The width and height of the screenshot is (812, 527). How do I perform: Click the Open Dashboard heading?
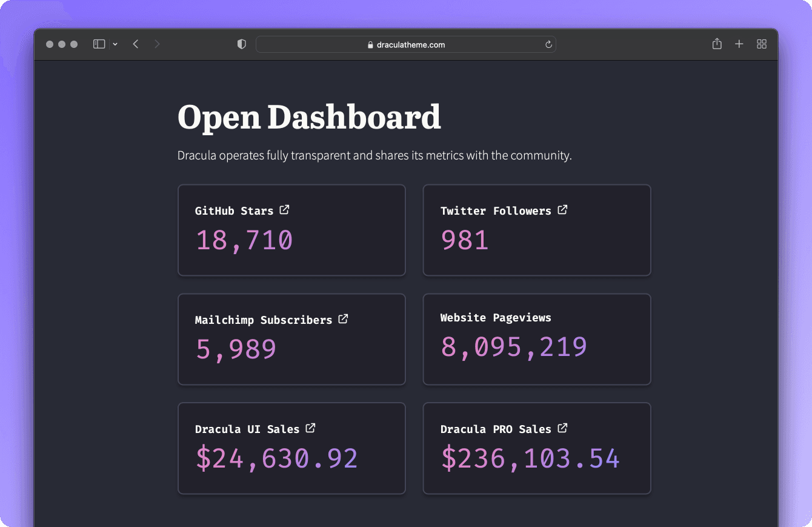pos(309,116)
